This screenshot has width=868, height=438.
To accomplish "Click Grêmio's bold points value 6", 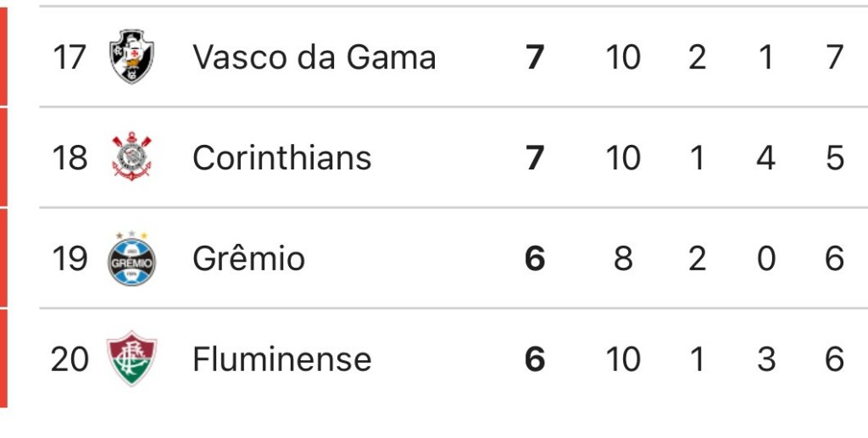I will pyautogui.click(x=535, y=259).
